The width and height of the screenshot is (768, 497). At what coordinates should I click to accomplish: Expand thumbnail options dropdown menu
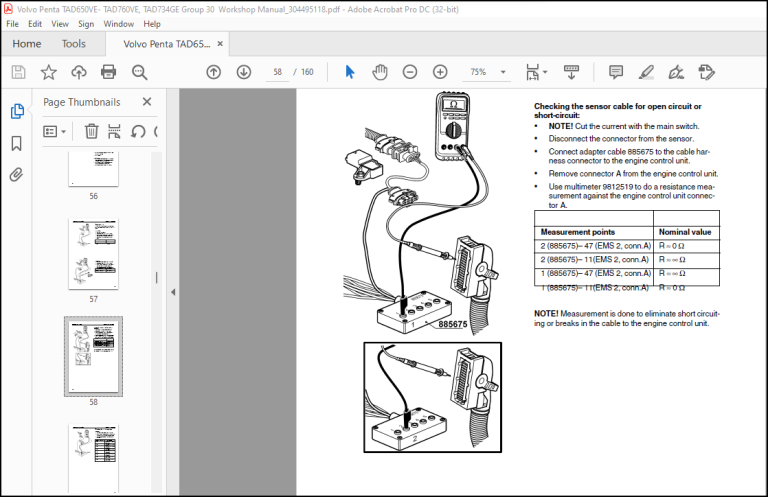(x=54, y=132)
